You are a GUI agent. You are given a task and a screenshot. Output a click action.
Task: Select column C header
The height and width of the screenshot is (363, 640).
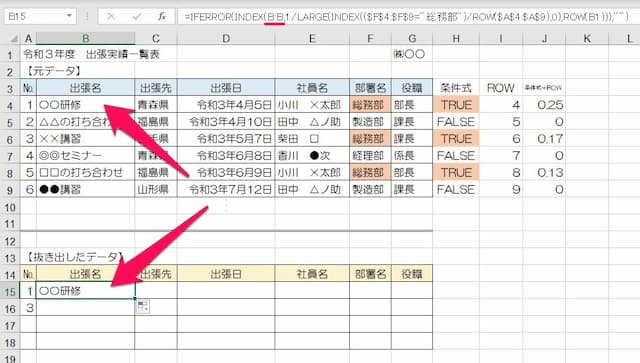(156, 39)
